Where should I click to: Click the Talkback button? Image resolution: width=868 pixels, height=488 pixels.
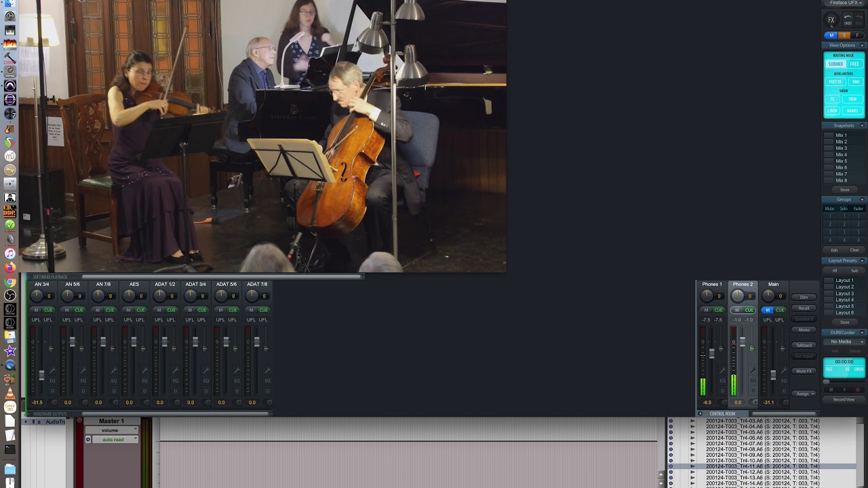click(804, 345)
